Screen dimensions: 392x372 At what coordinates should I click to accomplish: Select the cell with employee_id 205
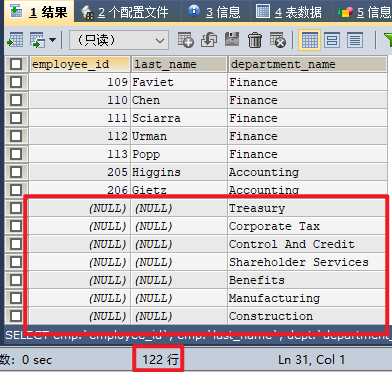[79, 172]
